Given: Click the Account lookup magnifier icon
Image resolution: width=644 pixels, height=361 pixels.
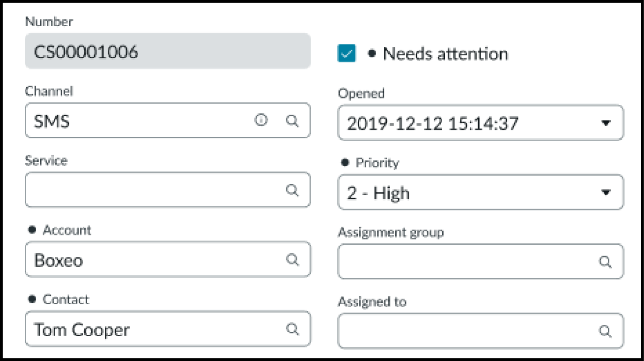Looking at the screenshot, I should (292, 259).
